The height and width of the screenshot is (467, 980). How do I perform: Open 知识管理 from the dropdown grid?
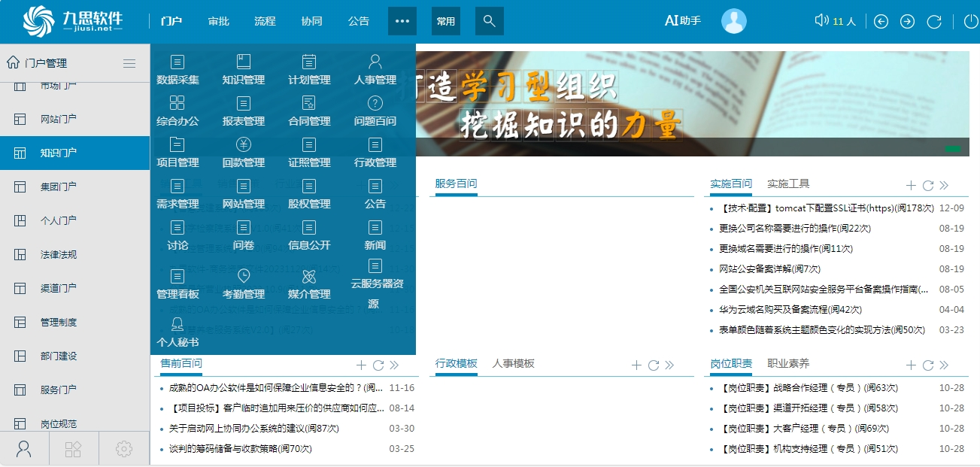click(244, 62)
